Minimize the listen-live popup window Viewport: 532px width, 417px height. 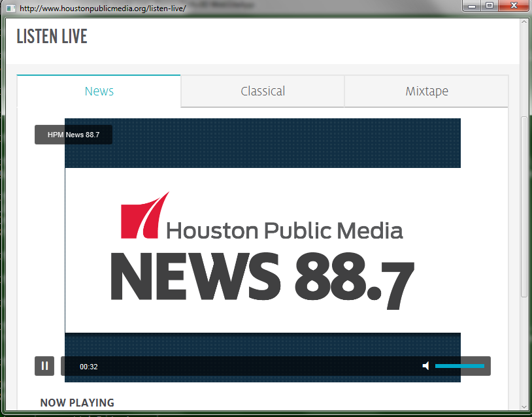pos(471,6)
